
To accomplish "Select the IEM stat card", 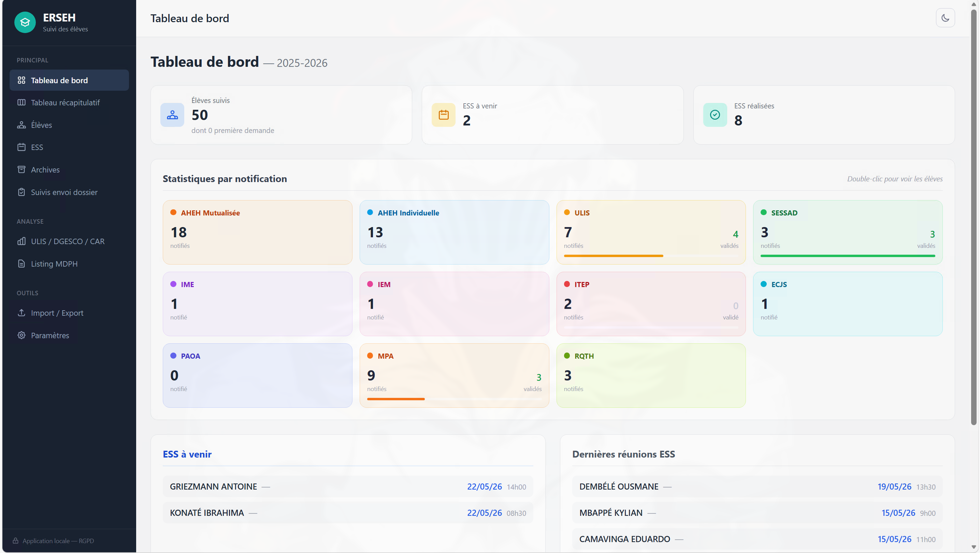I will click(454, 304).
